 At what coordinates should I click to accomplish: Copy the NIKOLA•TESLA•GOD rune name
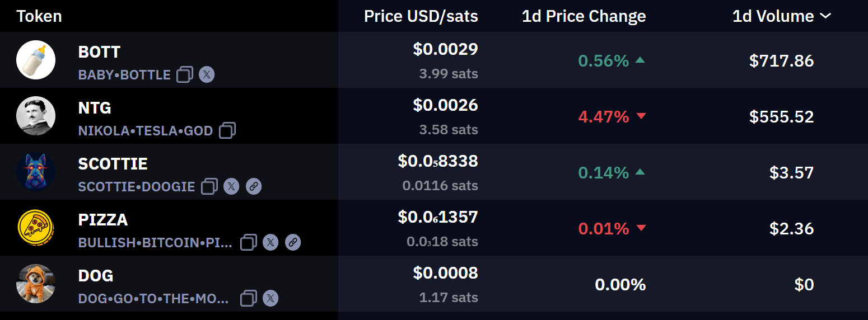coord(227,130)
